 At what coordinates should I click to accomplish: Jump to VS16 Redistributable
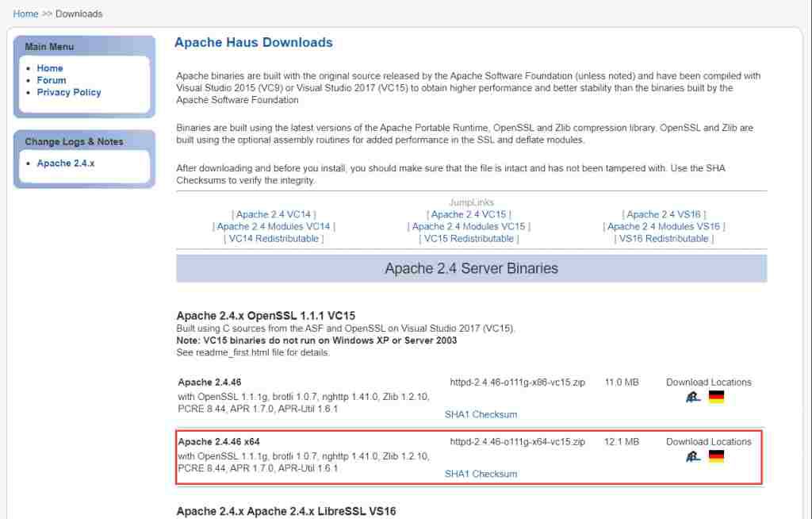point(664,239)
